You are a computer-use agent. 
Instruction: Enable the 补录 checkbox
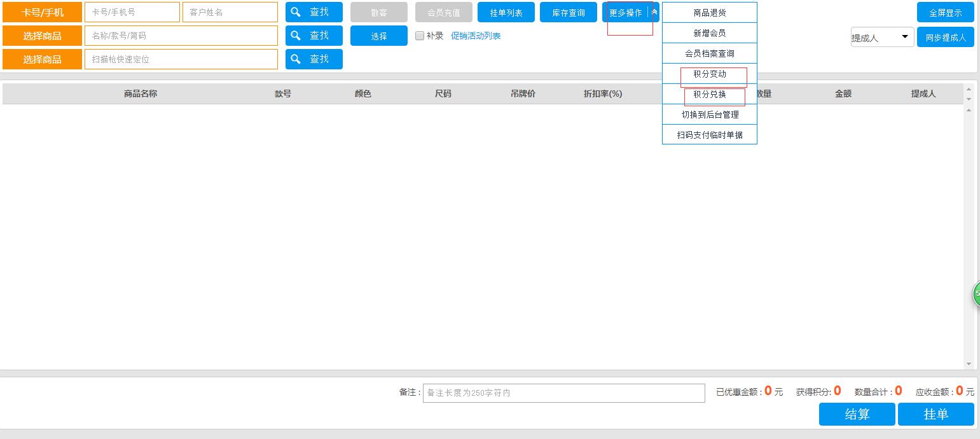pyautogui.click(x=420, y=36)
